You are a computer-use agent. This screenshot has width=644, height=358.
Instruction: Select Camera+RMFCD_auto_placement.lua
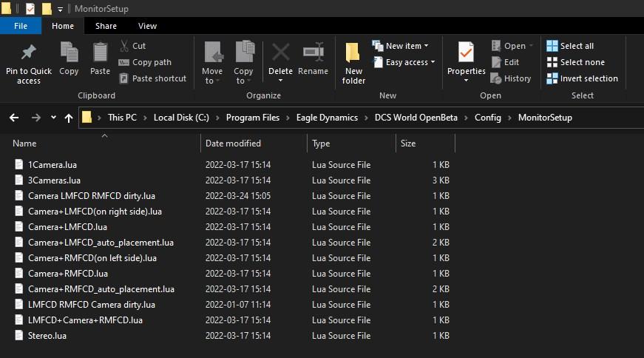(101, 289)
